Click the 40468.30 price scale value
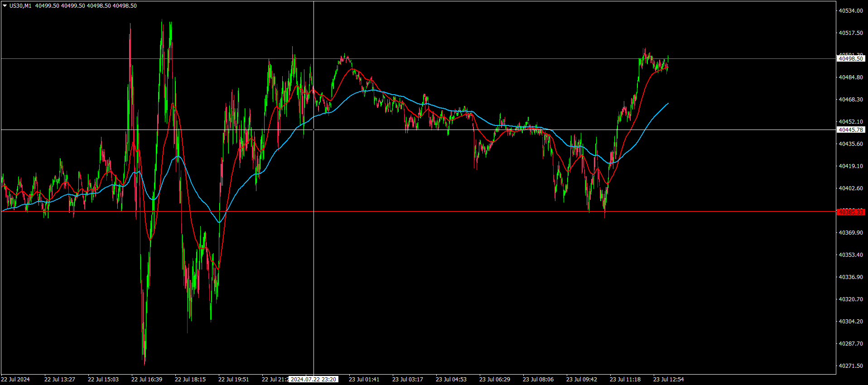The width and height of the screenshot is (868, 385). click(x=851, y=100)
